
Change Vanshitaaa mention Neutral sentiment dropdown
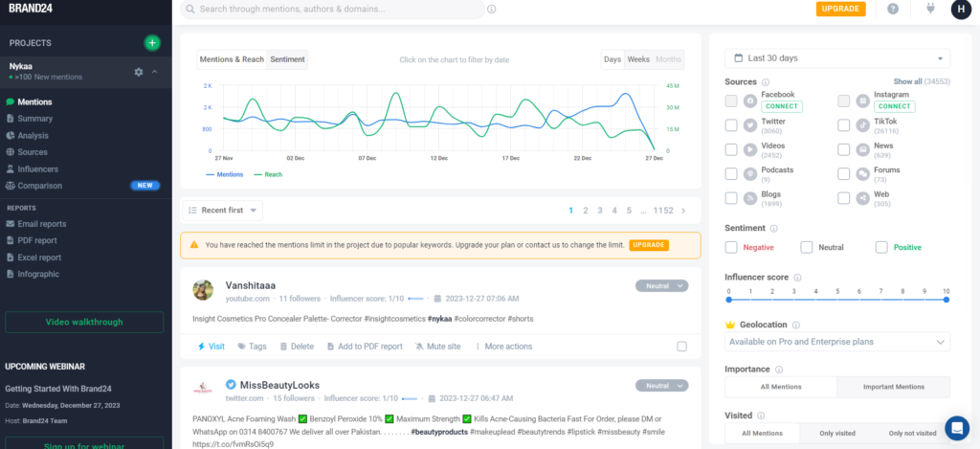[662, 286]
